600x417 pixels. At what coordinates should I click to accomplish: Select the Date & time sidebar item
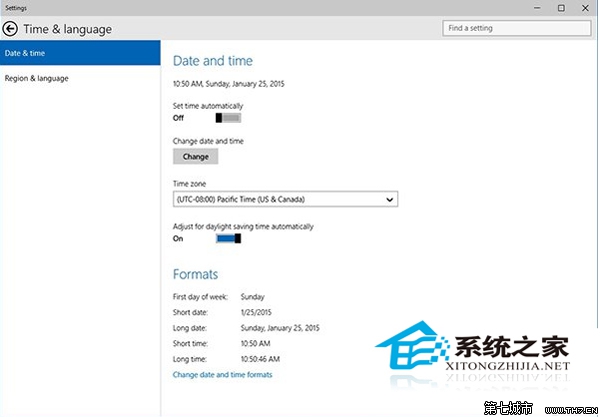click(x=80, y=52)
